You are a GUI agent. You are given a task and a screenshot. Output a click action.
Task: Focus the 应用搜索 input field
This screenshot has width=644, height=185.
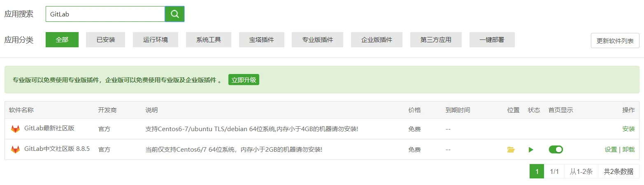[105, 14]
